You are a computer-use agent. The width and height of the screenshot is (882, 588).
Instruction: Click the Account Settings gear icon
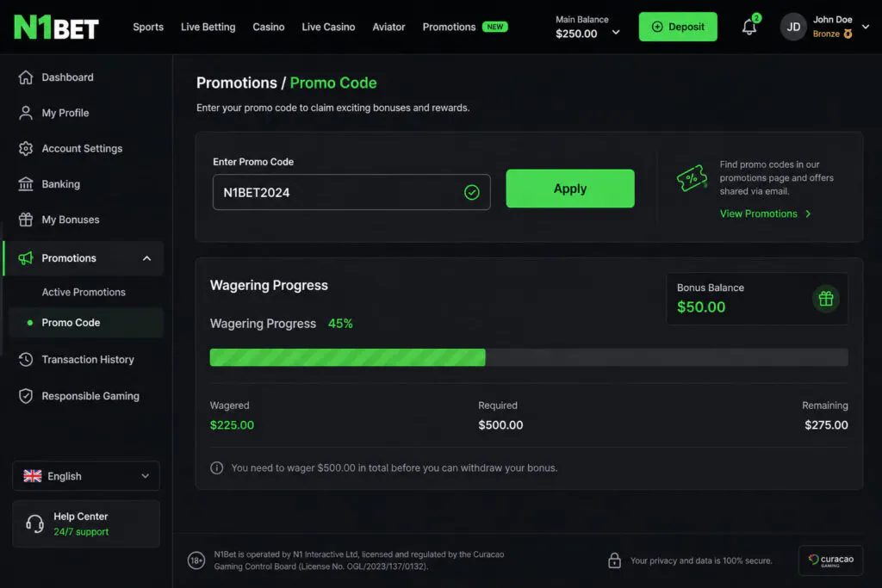(26, 148)
